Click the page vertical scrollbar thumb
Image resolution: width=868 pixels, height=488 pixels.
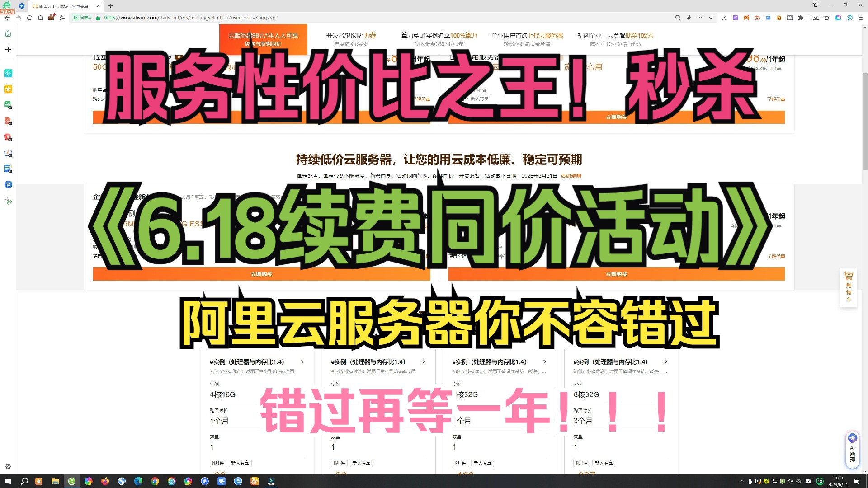click(x=865, y=121)
